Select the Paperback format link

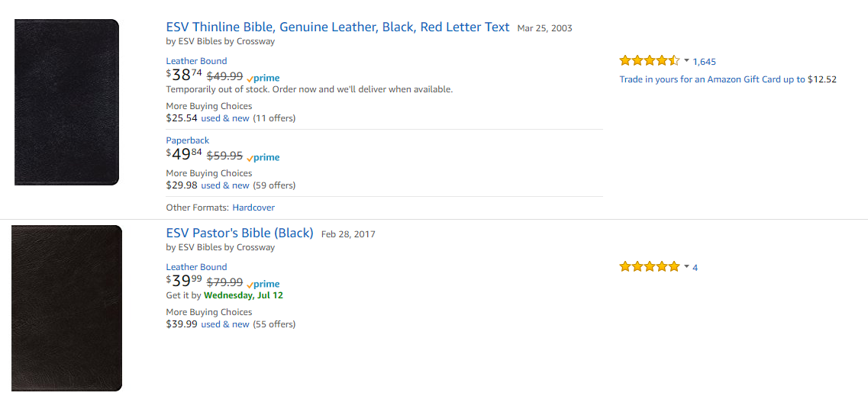pos(188,140)
